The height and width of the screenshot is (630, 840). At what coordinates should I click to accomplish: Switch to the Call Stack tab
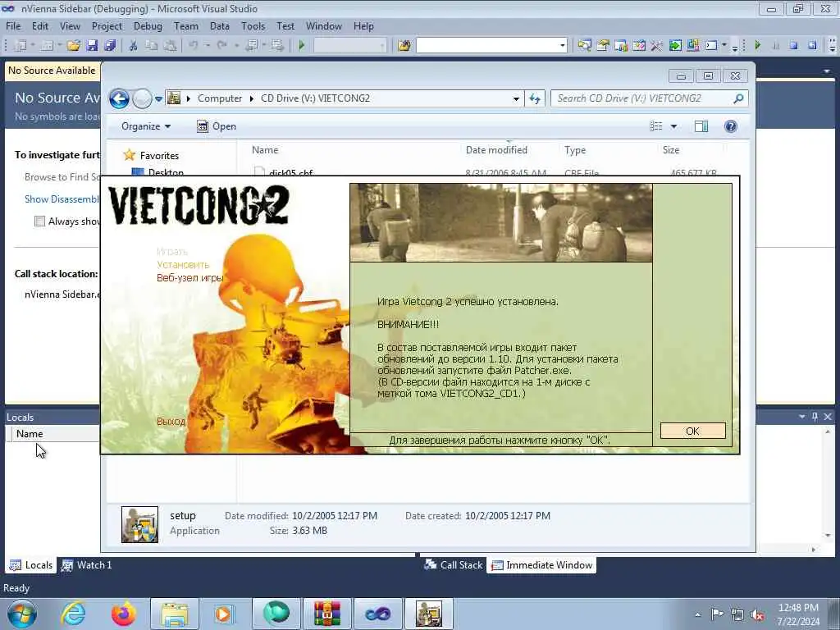tap(453, 565)
